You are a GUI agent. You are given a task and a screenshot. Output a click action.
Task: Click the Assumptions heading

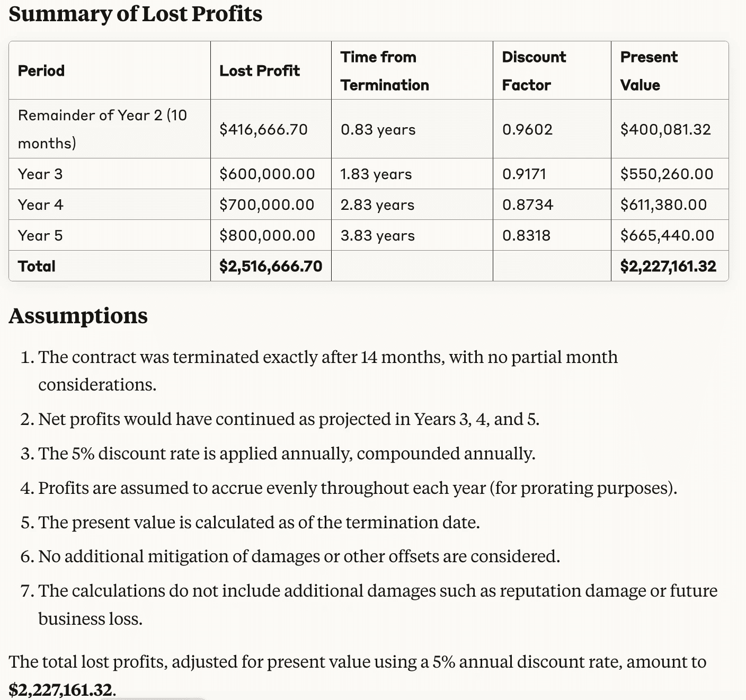(78, 316)
